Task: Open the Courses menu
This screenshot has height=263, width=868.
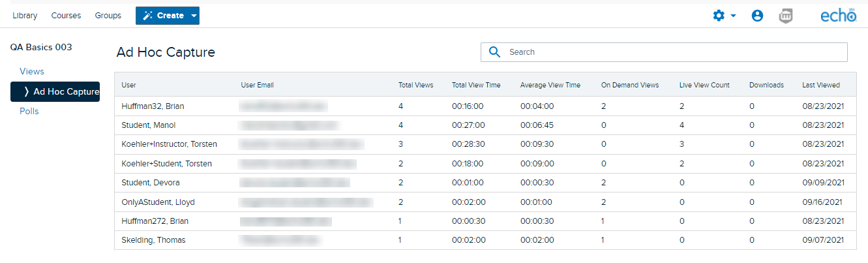Action: (65, 16)
